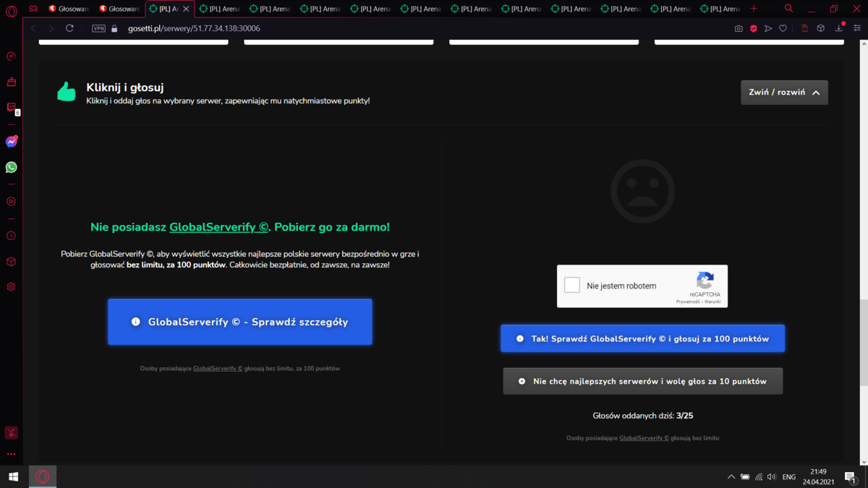Open Messenger in the Opera sidebar
This screenshot has width=868, height=488.
(x=12, y=142)
